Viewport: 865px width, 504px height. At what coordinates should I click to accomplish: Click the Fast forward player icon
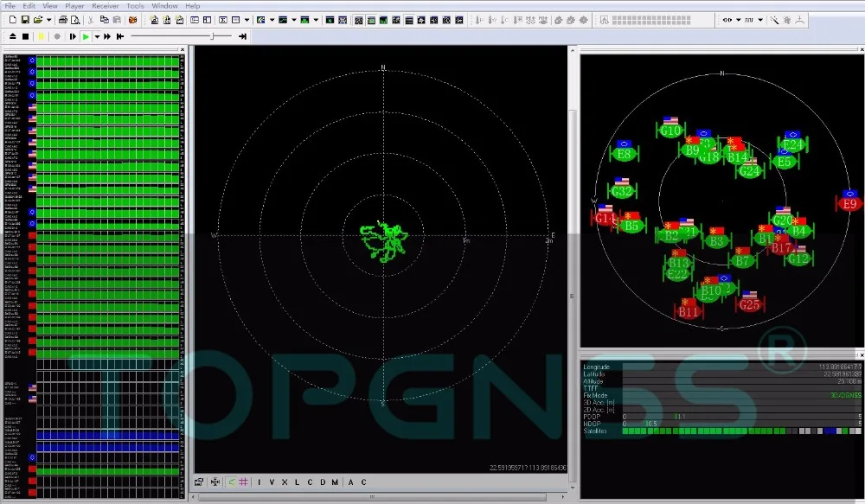tap(106, 36)
